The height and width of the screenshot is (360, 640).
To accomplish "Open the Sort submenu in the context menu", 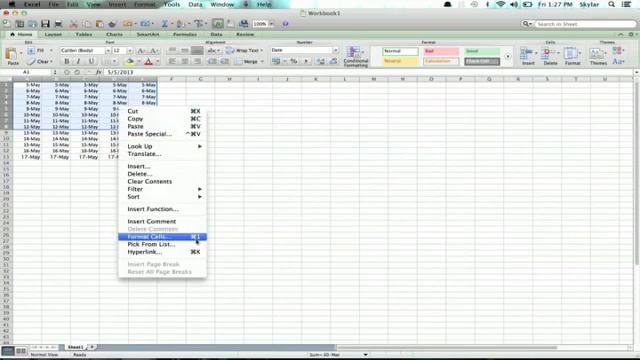I will (x=162, y=197).
